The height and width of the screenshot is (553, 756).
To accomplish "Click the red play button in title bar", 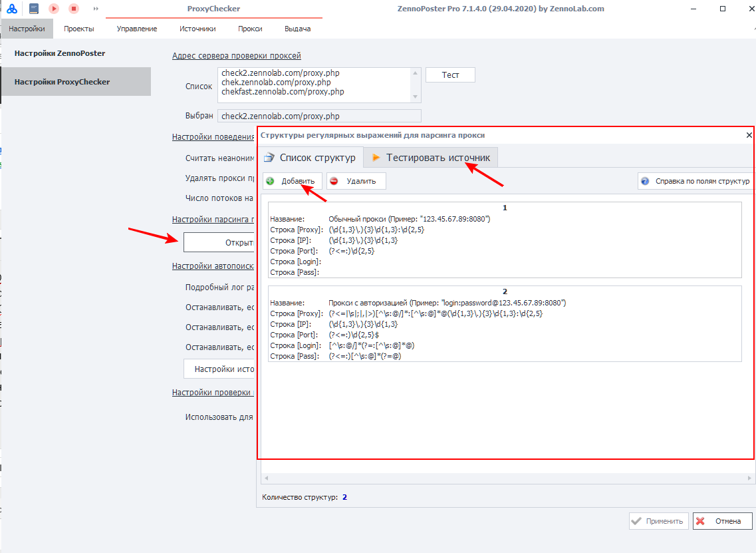I will tap(53, 9).
